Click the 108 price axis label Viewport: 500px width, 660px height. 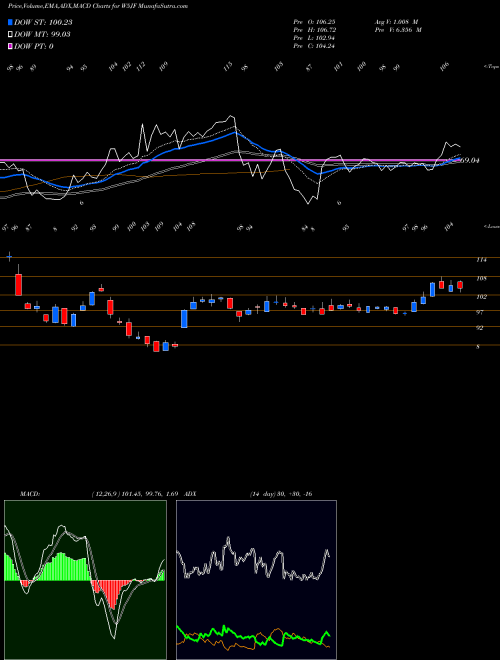tap(481, 278)
